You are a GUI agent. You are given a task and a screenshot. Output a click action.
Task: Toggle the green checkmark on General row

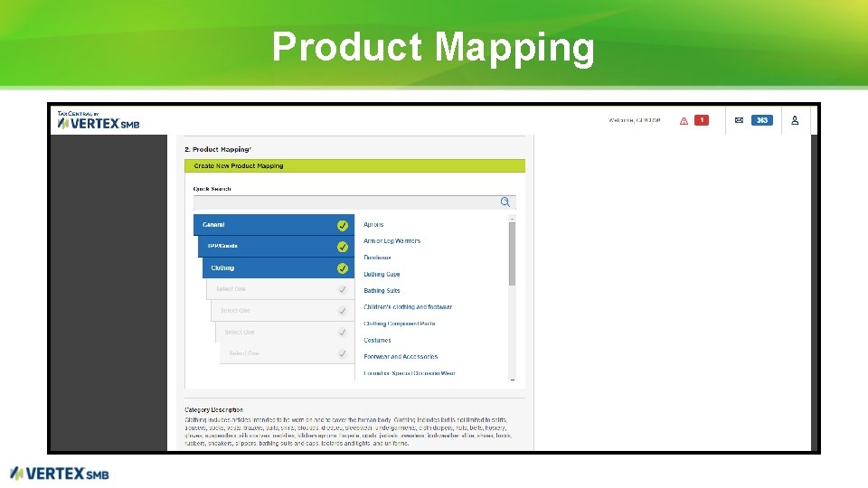point(343,225)
